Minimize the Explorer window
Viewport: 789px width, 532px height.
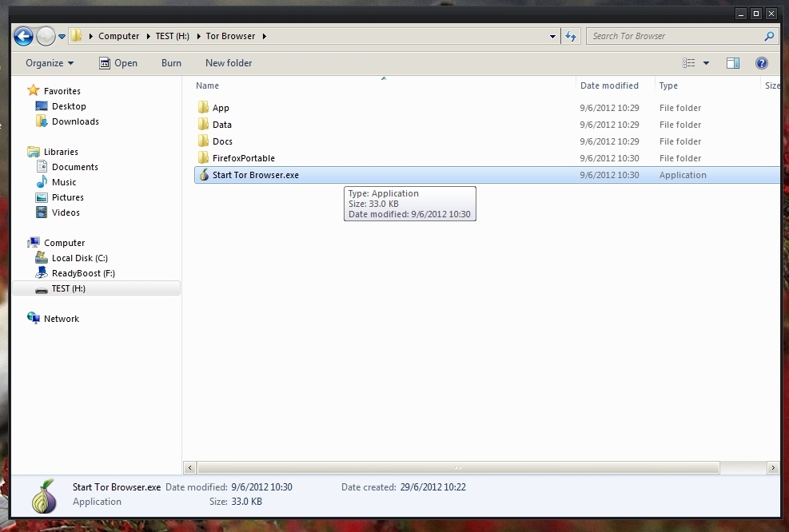[741, 14]
